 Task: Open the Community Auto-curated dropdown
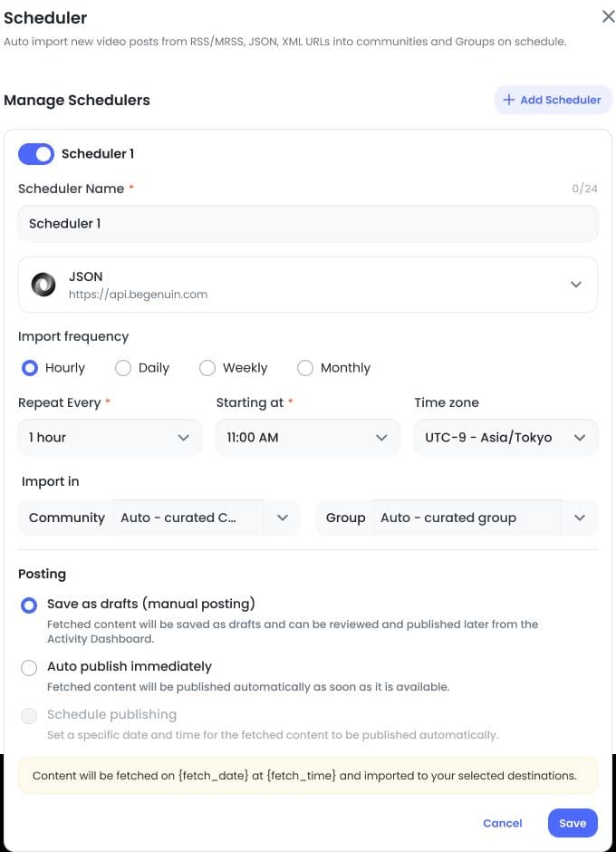pos(159,518)
